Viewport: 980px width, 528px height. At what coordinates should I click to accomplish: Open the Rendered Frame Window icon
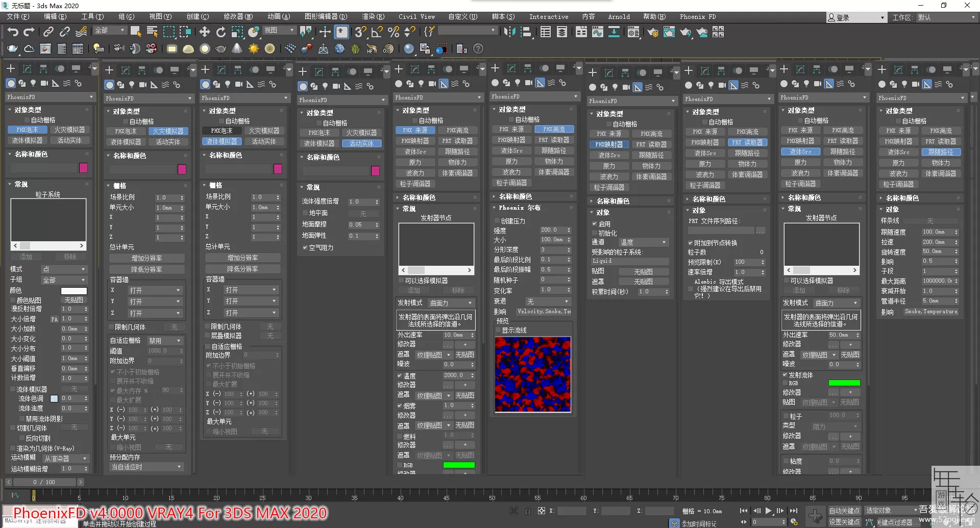(x=669, y=32)
